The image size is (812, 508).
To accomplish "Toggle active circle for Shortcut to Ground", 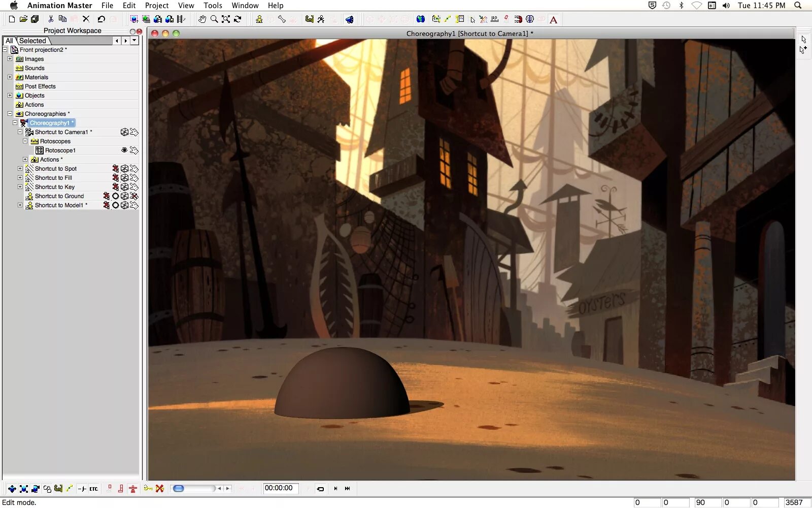I will pyautogui.click(x=116, y=196).
